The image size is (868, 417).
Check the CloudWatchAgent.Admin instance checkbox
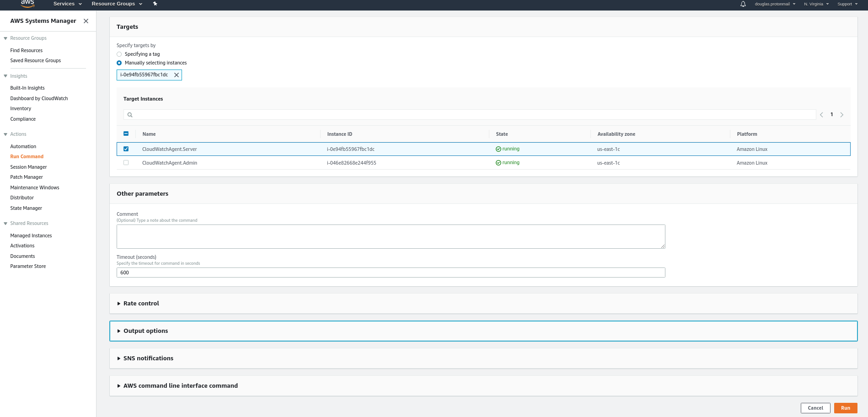point(126,163)
